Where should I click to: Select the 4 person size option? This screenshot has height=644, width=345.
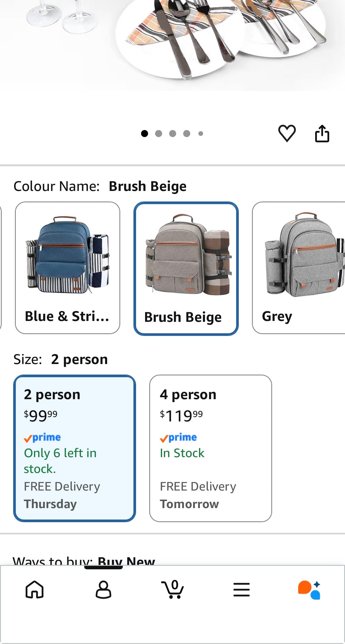(x=210, y=448)
